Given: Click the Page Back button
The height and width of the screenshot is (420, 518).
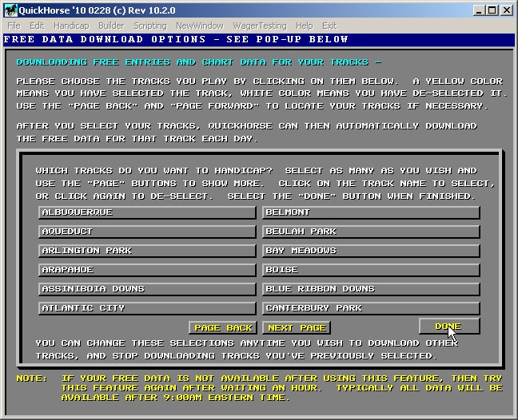Looking at the screenshot, I should tap(223, 327).
